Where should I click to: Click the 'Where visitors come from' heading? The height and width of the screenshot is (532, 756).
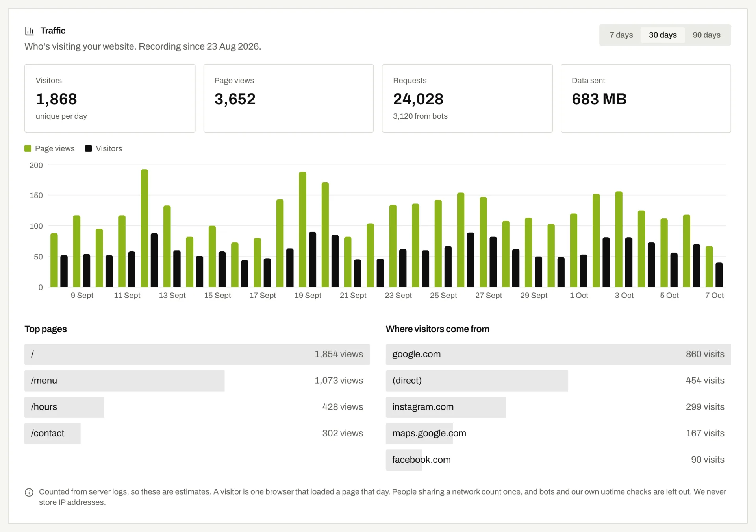tap(437, 329)
